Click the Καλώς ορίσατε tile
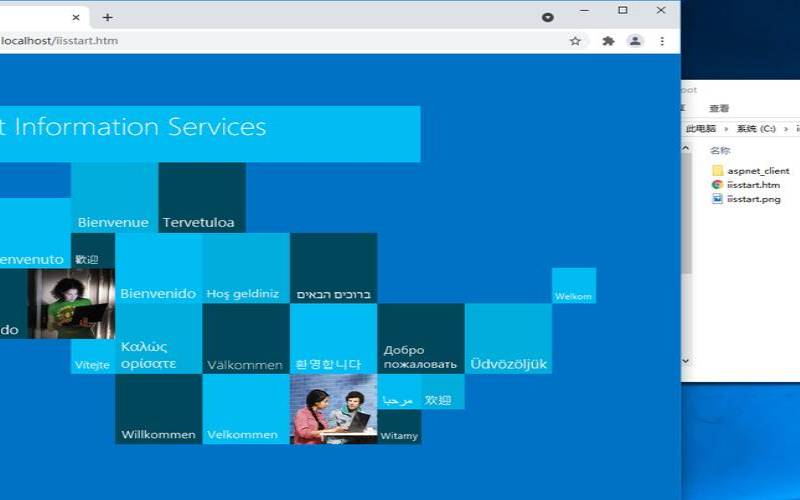Image resolution: width=800 pixels, height=500 pixels. (x=159, y=339)
